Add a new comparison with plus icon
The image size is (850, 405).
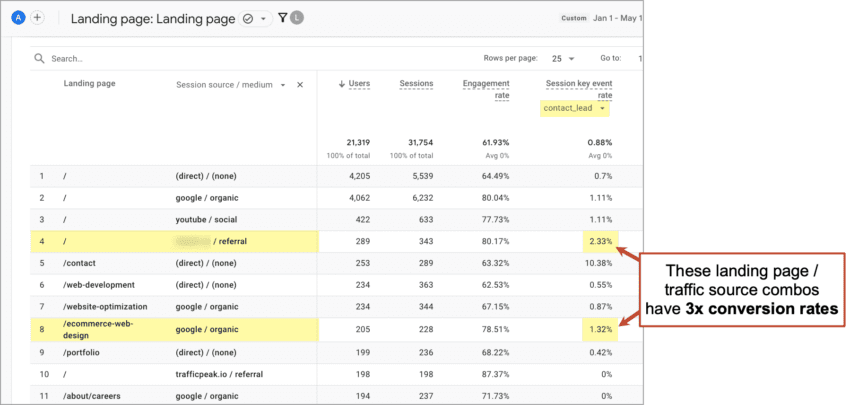pyautogui.click(x=37, y=18)
